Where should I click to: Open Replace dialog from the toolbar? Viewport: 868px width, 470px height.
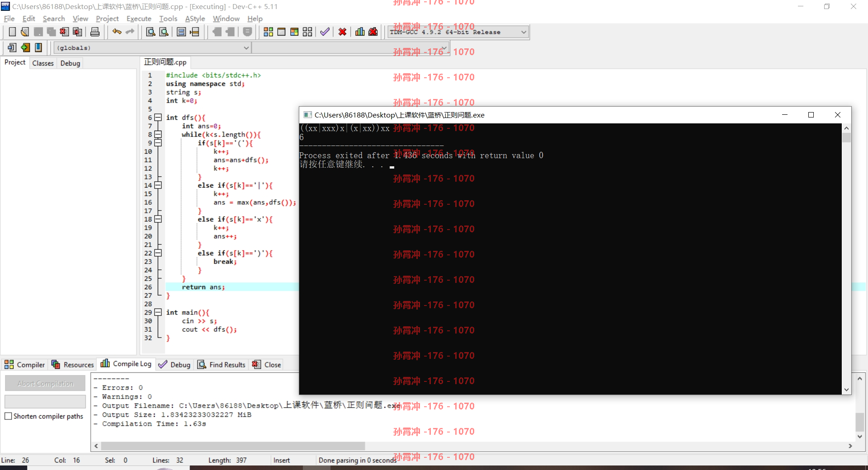(x=164, y=32)
